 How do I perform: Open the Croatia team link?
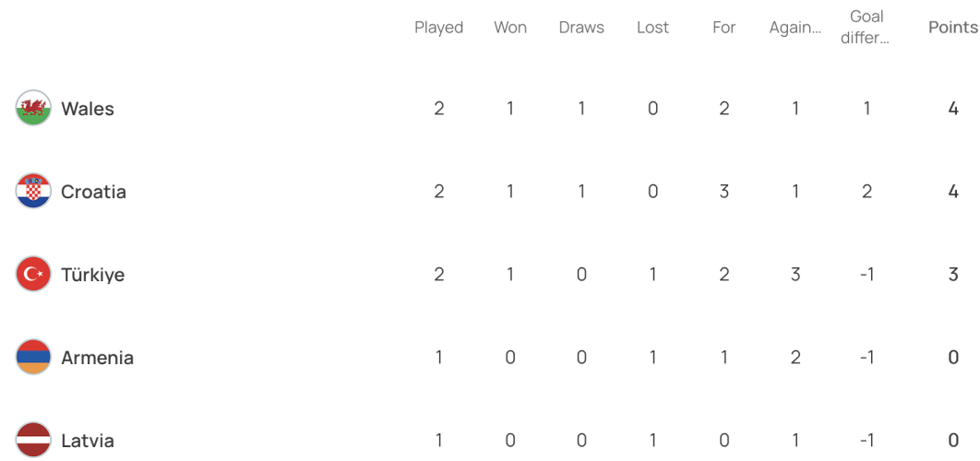coord(94,192)
